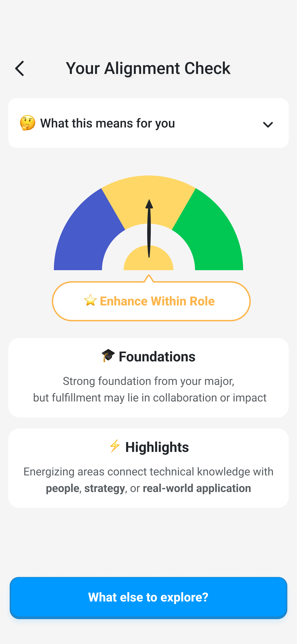Screen dimensions: 297x644
Task: Click the thinking face emoji icon
Action: click(27, 123)
